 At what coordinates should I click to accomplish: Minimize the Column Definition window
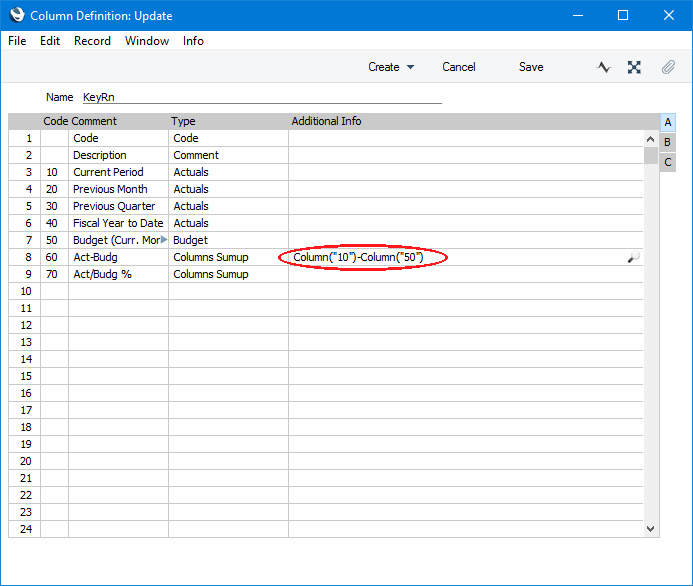578,15
